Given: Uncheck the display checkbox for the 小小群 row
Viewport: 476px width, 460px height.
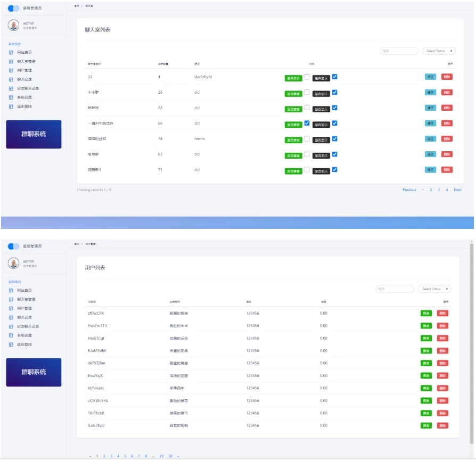Looking at the screenshot, I should (x=334, y=92).
